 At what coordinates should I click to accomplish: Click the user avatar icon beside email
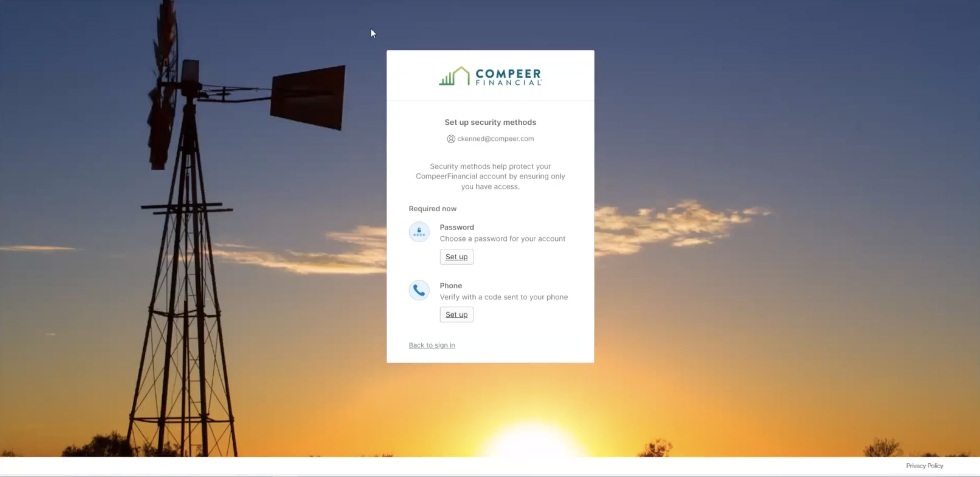(x=451, y=139)
